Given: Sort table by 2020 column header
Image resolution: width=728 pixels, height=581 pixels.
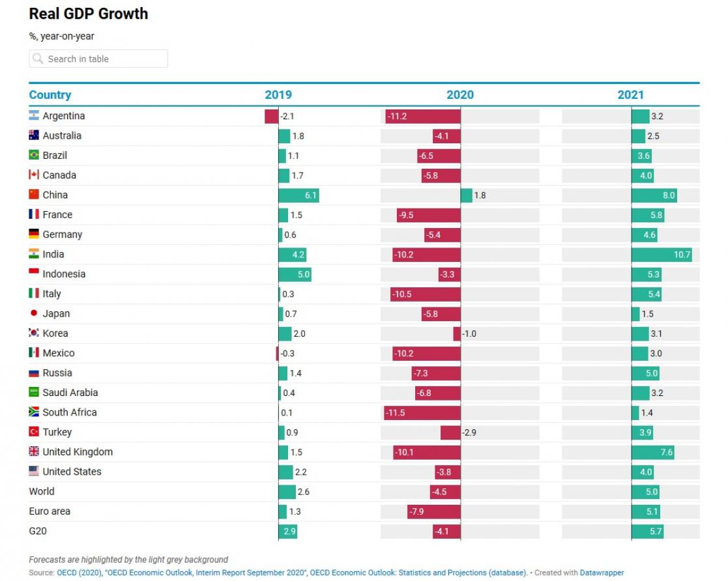Looking at the screenshot, I should [x=459, y=95].
